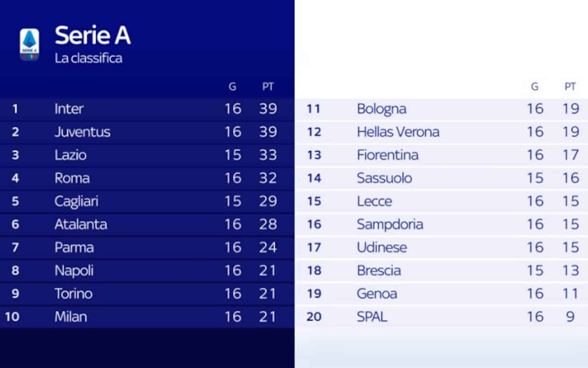Open the Fiorentina team row
Image resolution: width=588 pixels, height=368 pixels.
click(x=388, y=155)
